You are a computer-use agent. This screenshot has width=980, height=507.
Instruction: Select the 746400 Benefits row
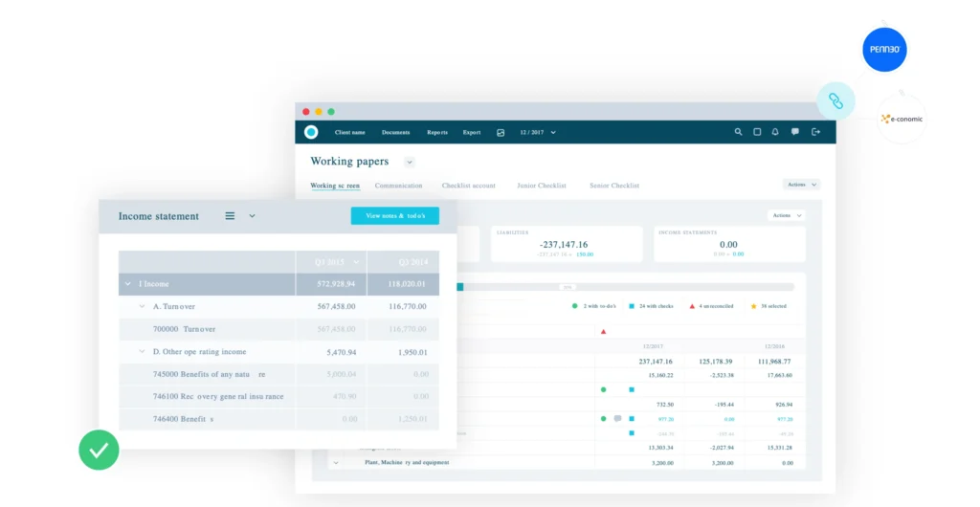(278, 419)
